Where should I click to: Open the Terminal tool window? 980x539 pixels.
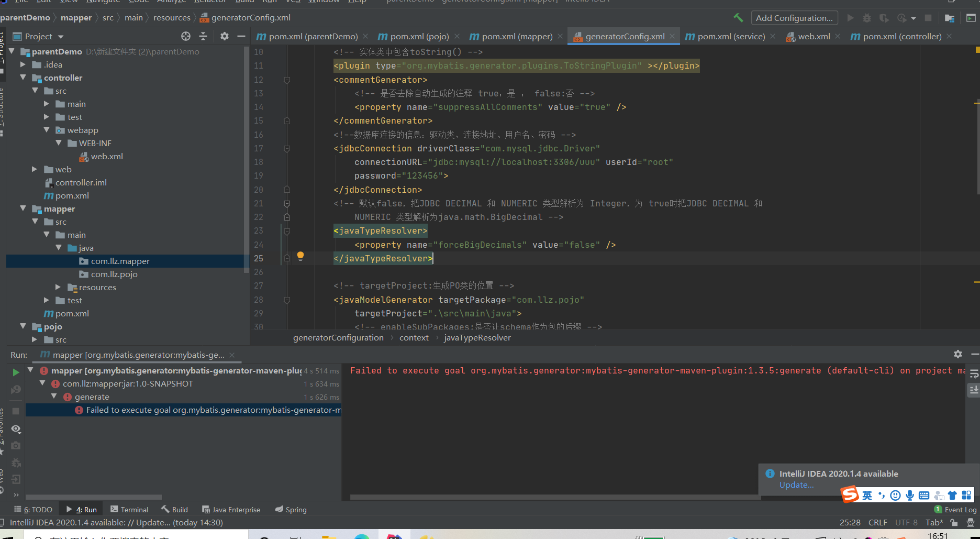coord(129,509)
